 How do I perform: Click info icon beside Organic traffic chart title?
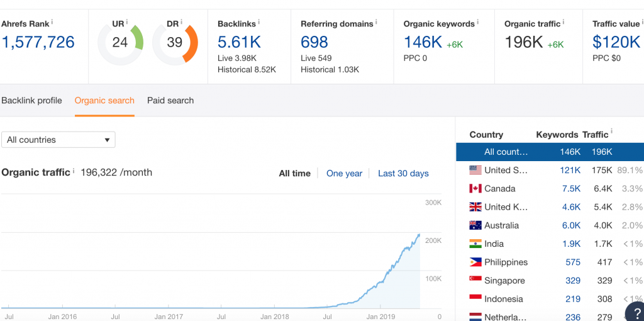coord(74,170)
